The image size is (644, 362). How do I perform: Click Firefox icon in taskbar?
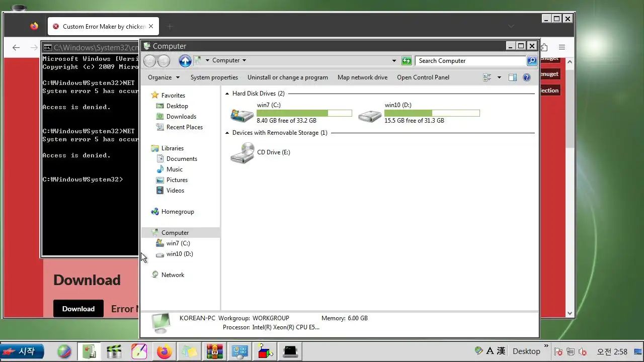click(164, 351)
